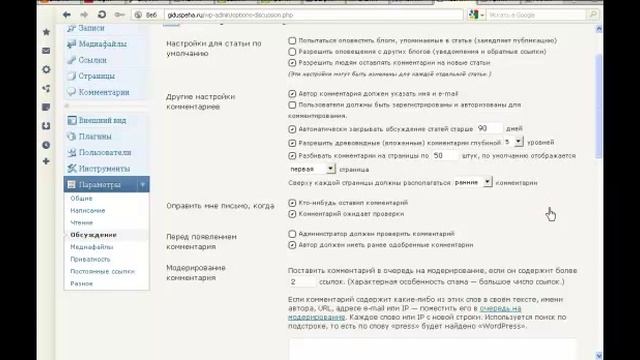Click the Параметры settings icon
The image size is (640, 360).
tap(71, 184)
